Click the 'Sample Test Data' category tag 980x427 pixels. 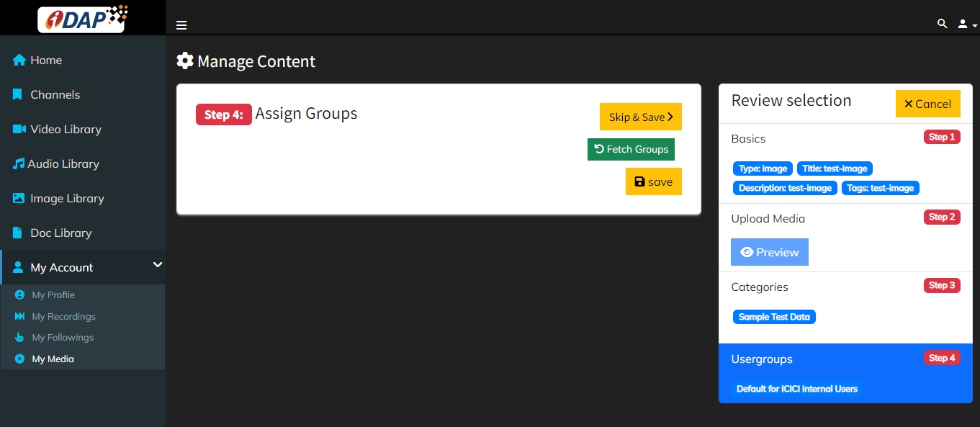[x=774, y=317]
